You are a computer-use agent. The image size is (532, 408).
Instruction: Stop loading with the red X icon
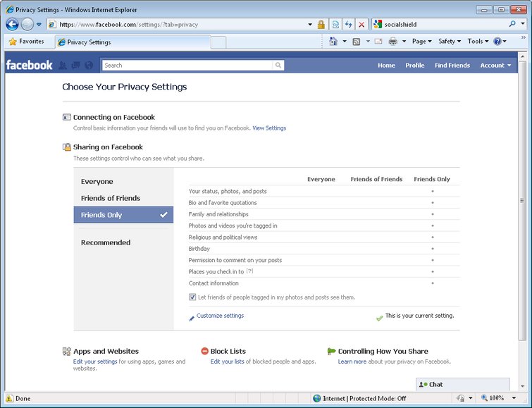pos(361,25)
